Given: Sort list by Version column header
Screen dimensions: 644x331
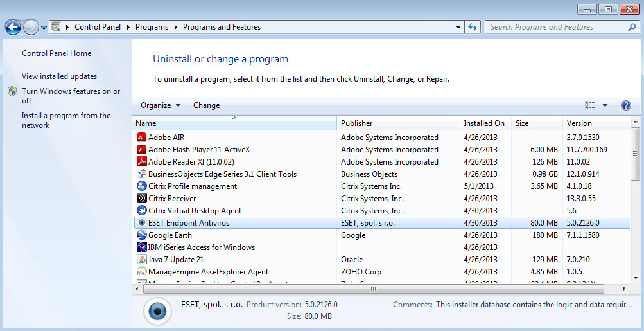Looking at the screenshot, I should (x=596, y=123).
